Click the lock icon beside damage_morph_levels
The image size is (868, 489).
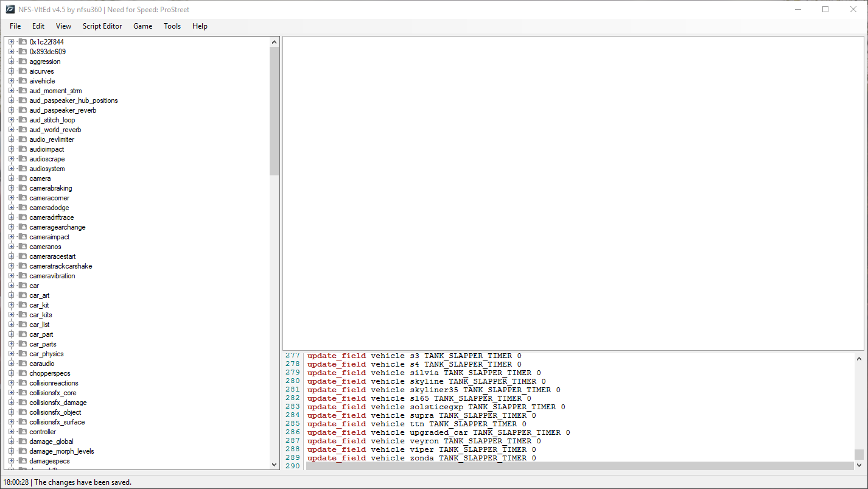pos(23,451)
